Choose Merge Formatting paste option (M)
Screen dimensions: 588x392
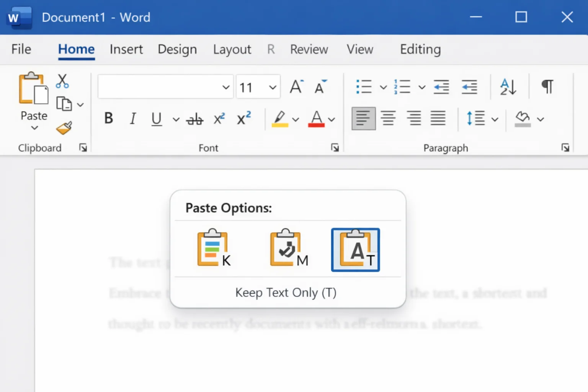click(289, 248)
